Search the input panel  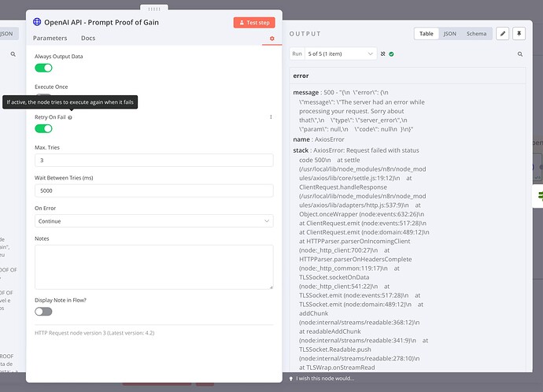click(x=13, y=54)
